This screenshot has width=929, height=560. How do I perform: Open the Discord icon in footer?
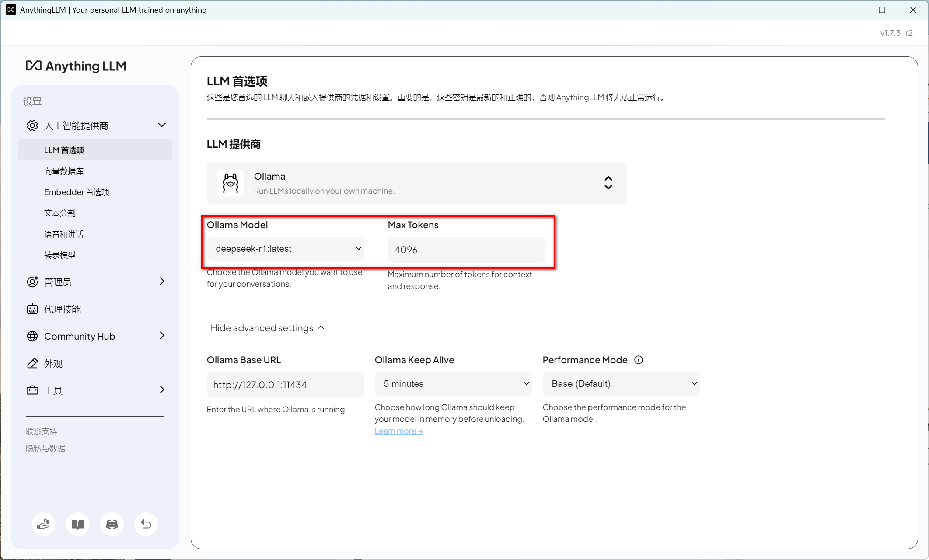112,524
